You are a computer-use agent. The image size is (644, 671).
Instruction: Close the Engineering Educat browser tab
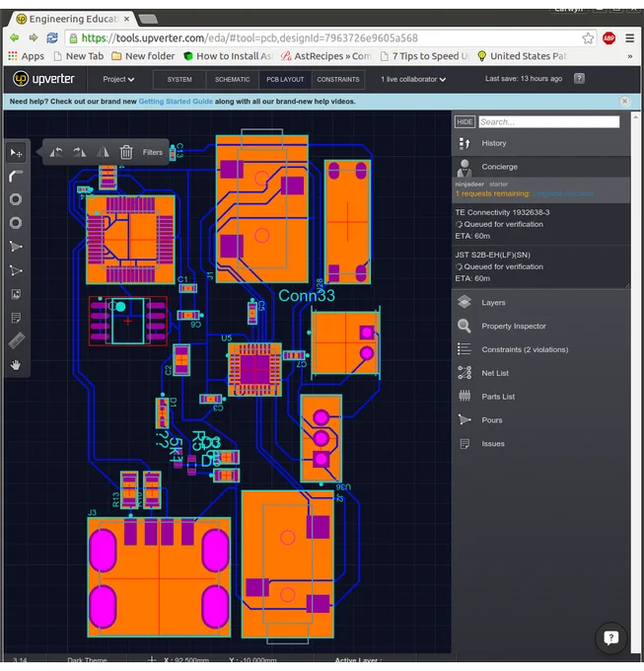tap(126, 20)
